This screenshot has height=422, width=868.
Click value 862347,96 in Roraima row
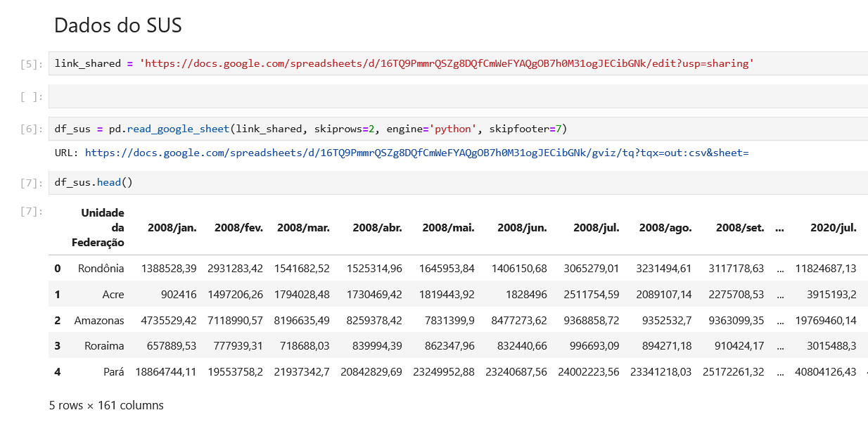point(449,345)
